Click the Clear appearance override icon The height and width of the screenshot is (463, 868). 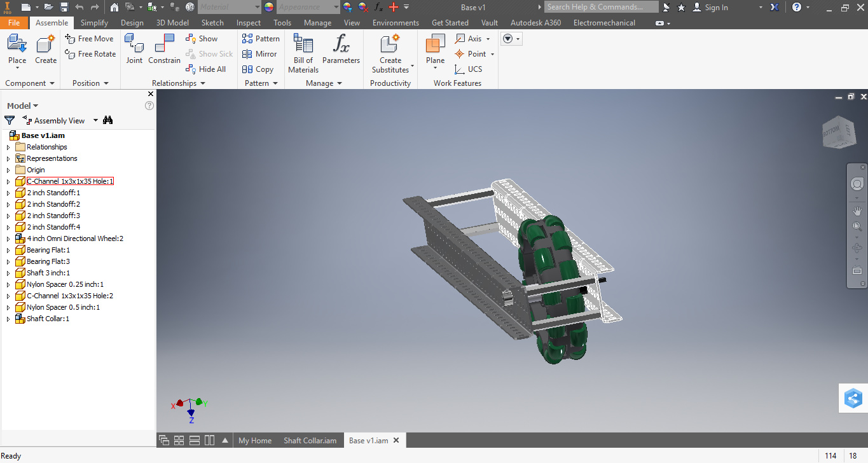(363, 7)
